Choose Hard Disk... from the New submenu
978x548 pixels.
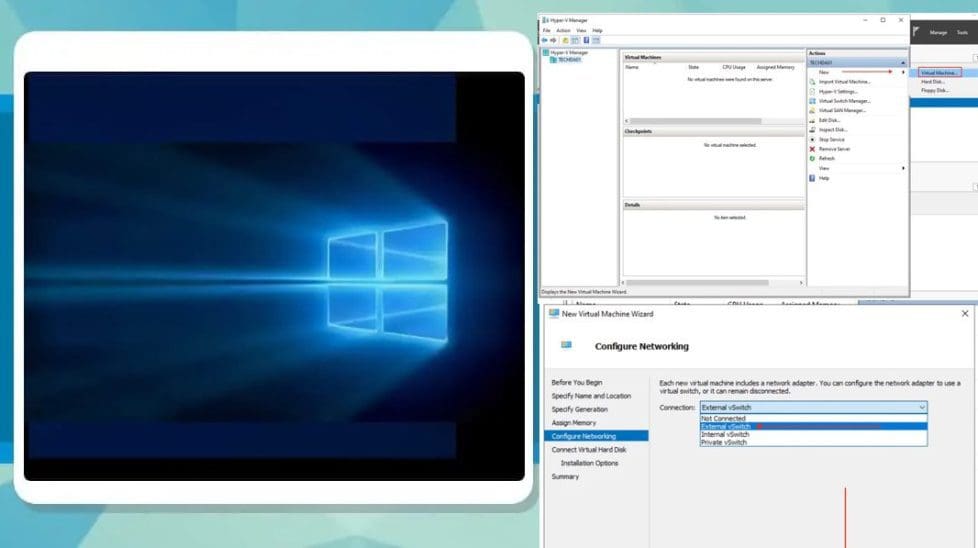coord(932,82)
